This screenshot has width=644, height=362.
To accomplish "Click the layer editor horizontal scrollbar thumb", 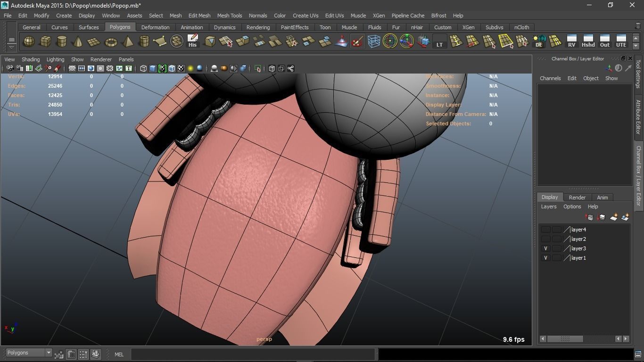I will click(565, 339).
